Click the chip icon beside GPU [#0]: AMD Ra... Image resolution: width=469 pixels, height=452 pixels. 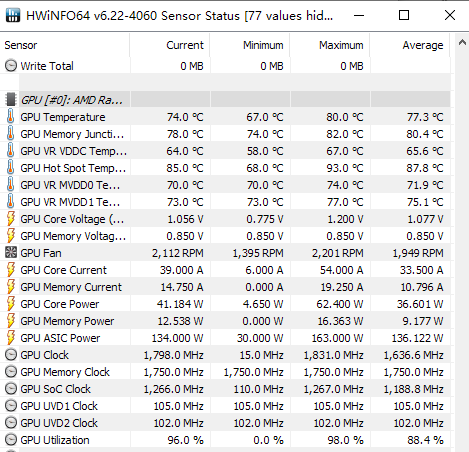[11, 100]
